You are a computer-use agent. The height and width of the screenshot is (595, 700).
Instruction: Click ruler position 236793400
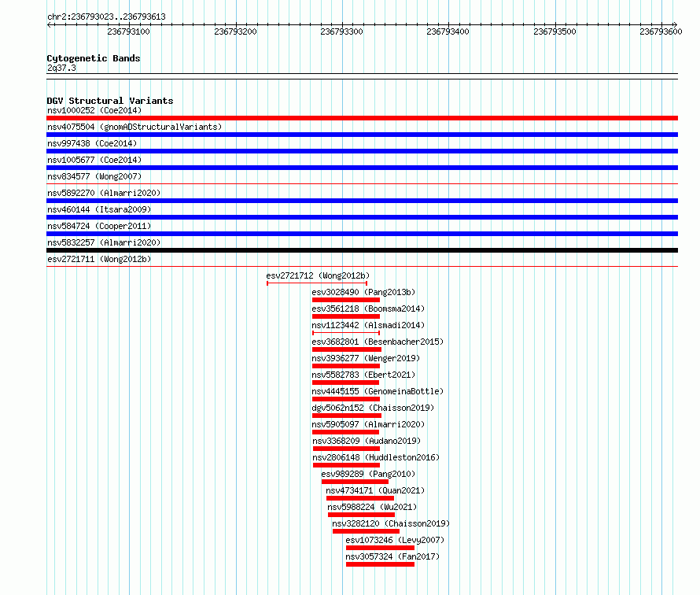click(448, 31)
